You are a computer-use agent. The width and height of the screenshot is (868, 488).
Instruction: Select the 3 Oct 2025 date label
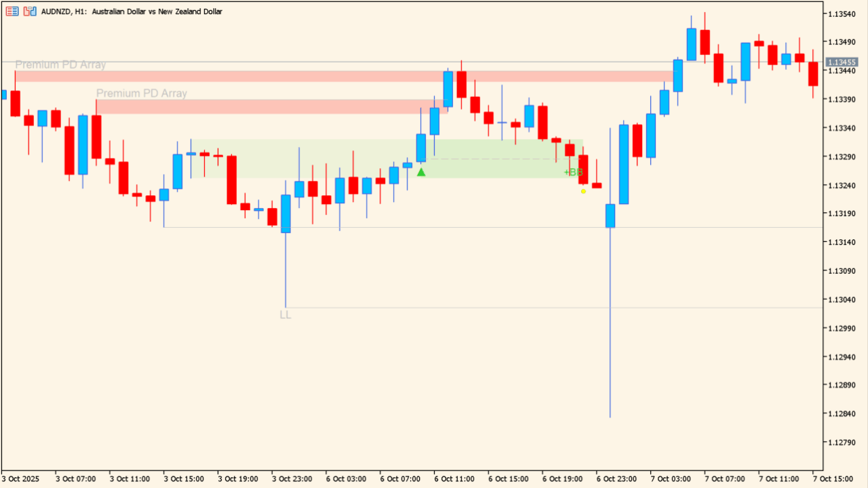pyautogui.click(x=20, y=478)
